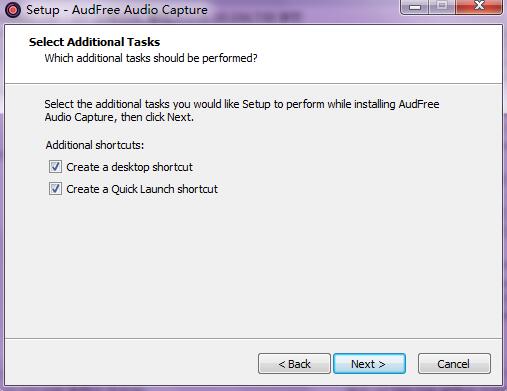The image size is (507, 391).
Task: Cancel the AudFree Audio Capture setup
Action: 454,364
